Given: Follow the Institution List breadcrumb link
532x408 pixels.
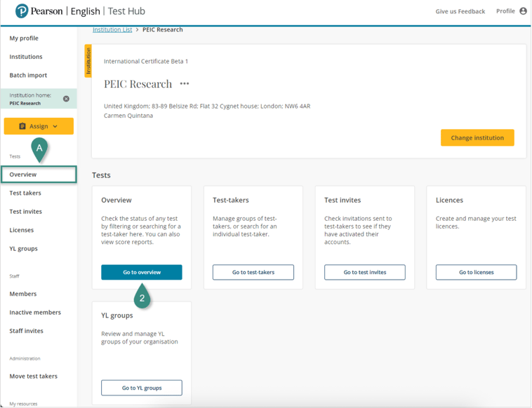Looking at the screenshot, I should 112,30.
